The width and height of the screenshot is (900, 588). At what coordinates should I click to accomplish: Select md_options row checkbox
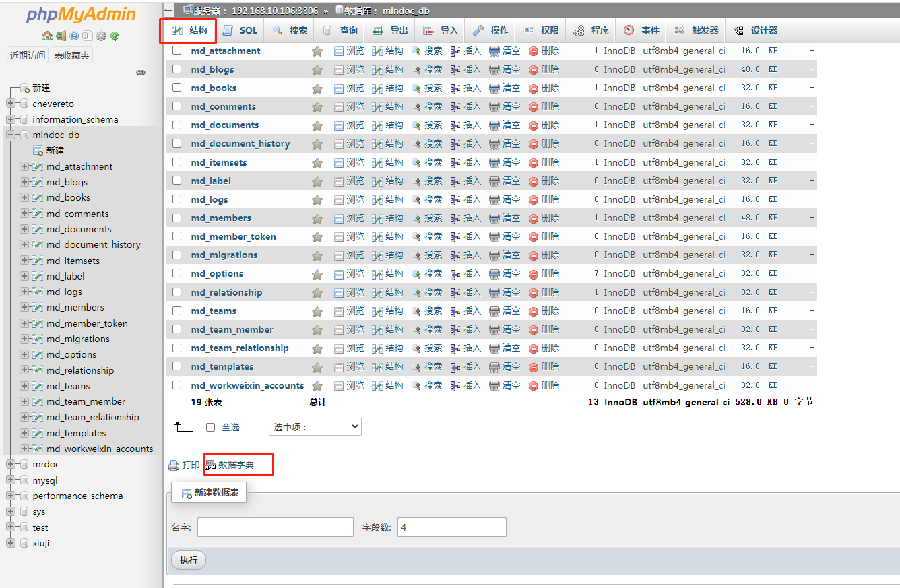click(x=177, y=273)
